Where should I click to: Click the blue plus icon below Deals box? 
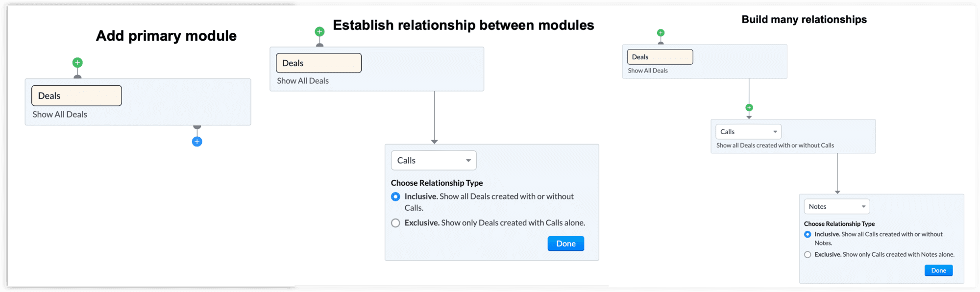pyautogui.click(x=197, y=142)
